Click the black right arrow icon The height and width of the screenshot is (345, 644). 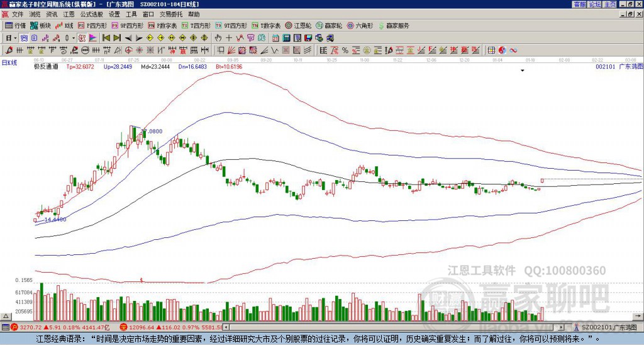(139, 38)
